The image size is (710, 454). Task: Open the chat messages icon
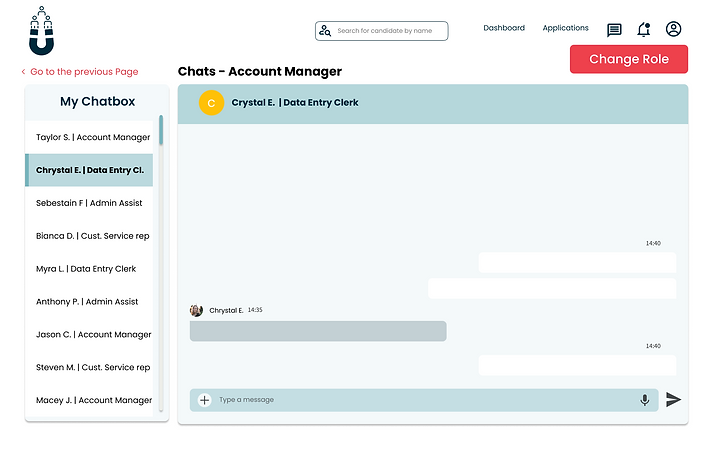coord(614,30)
